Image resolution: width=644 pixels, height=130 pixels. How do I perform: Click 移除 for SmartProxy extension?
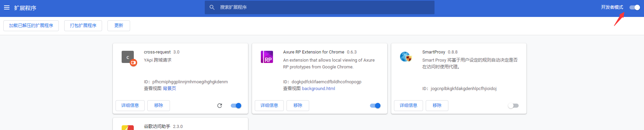point(437,106)
